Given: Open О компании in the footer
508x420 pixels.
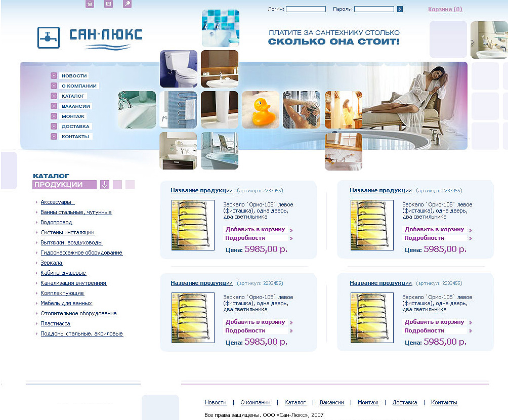Looking at the screenshot, I should coord(256,402).
